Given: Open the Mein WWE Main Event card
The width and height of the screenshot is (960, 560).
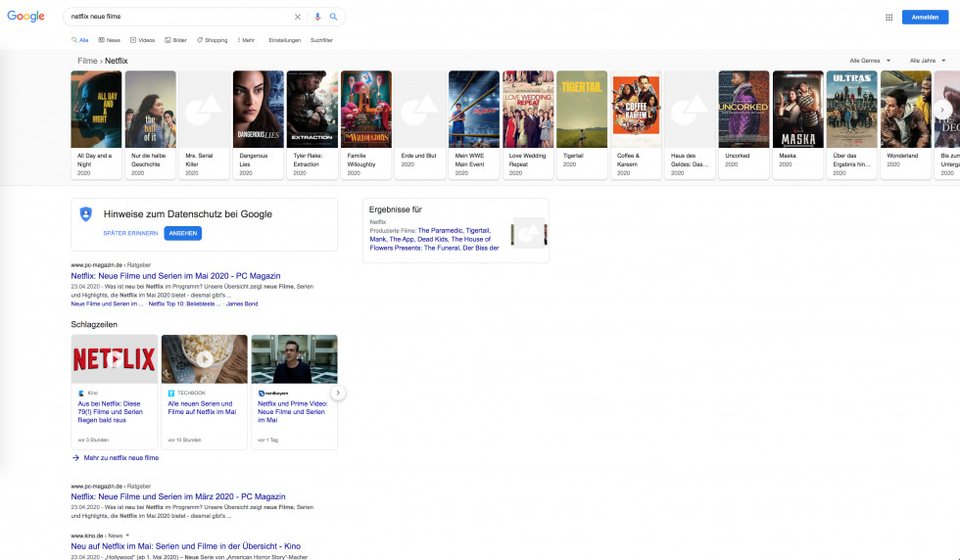Looking at the screenshot, I should [x=473, y=125].
